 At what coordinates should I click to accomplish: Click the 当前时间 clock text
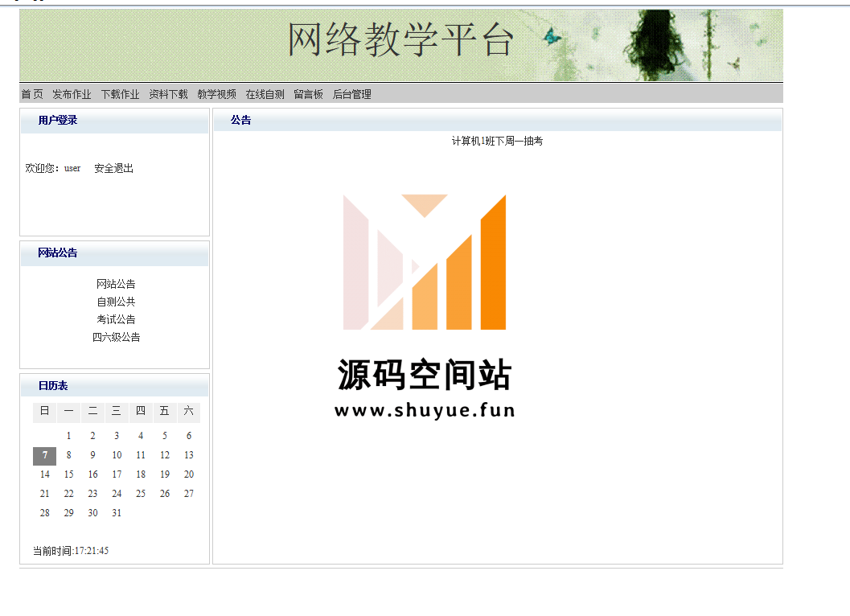[71, 551]
